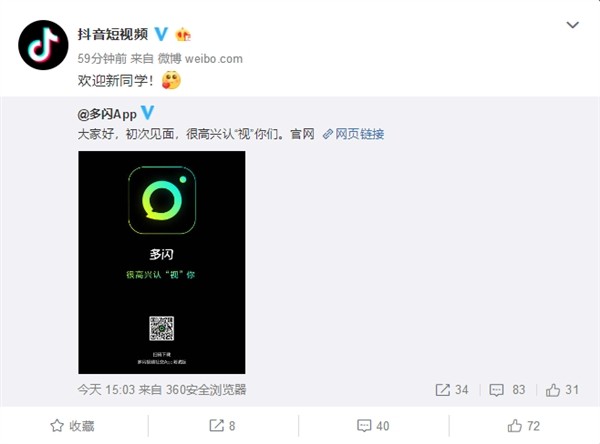Repost the original post with 34 shares
The height and width of the screenshot is (444, 600).
(x=452, y=390)
